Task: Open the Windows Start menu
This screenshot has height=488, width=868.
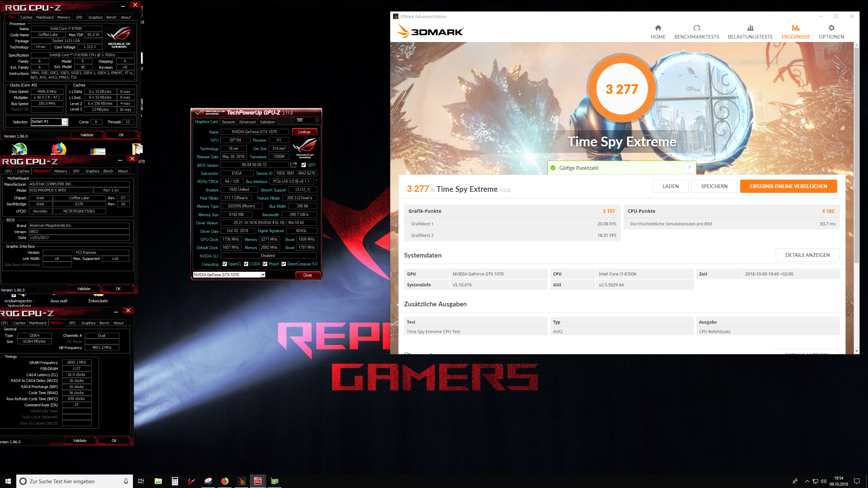Action: coord(8,481)
